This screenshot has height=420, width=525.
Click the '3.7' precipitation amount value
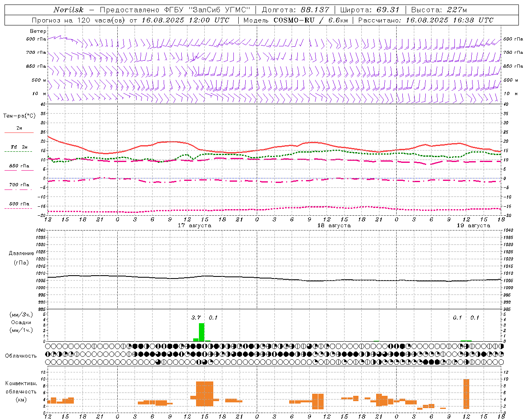click(x=196, y=317)
